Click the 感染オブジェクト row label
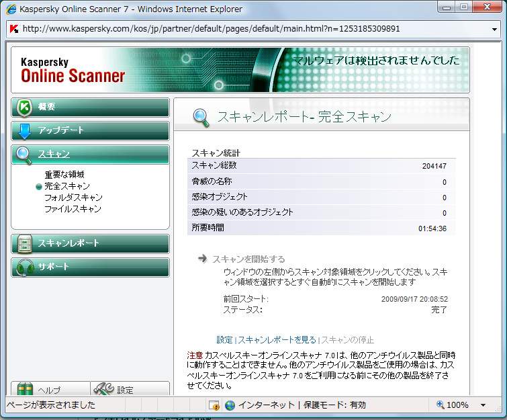The width and height of the screenshot is (507, 420). coord(220,197)
